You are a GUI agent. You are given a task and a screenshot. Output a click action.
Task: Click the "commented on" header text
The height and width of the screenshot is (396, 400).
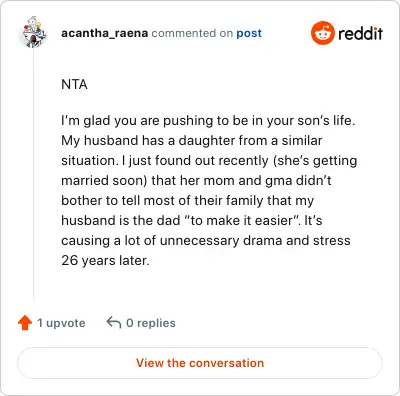click(x=192, y=33)
